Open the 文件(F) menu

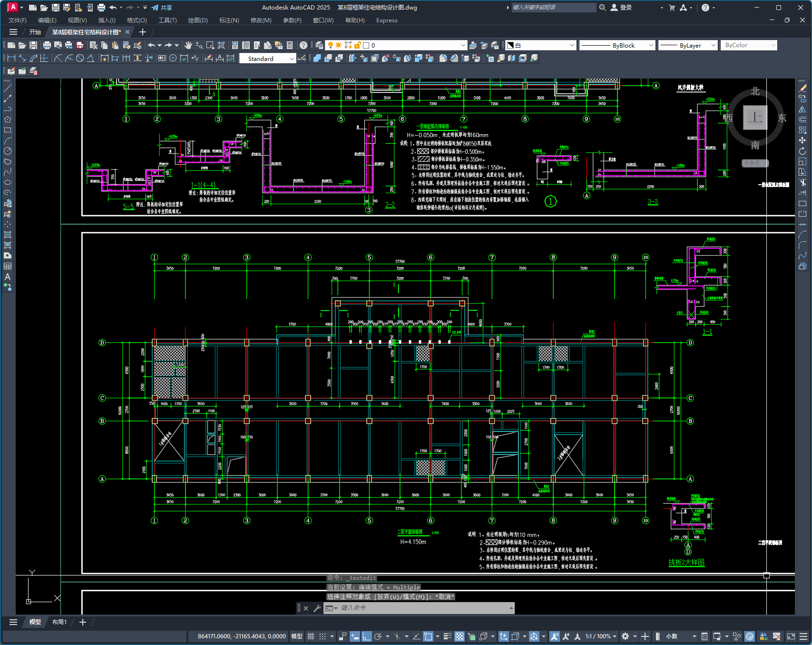(18, 20)
